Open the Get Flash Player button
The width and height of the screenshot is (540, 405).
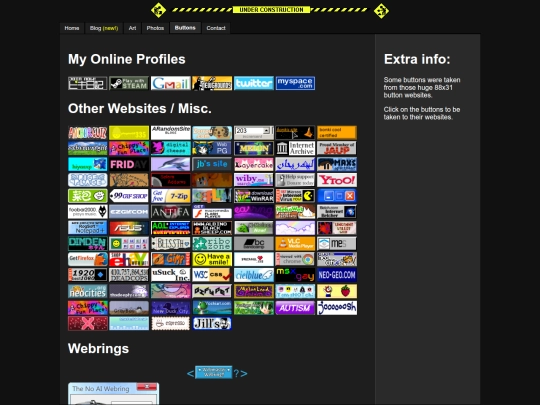click(x=212, y=212)
